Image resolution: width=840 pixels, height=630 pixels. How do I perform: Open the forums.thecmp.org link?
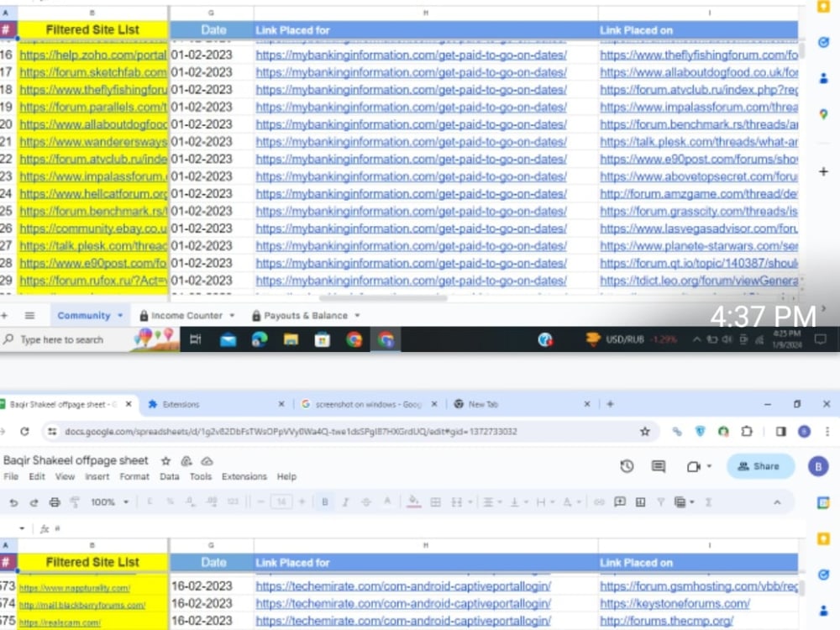tap(666, 621)
